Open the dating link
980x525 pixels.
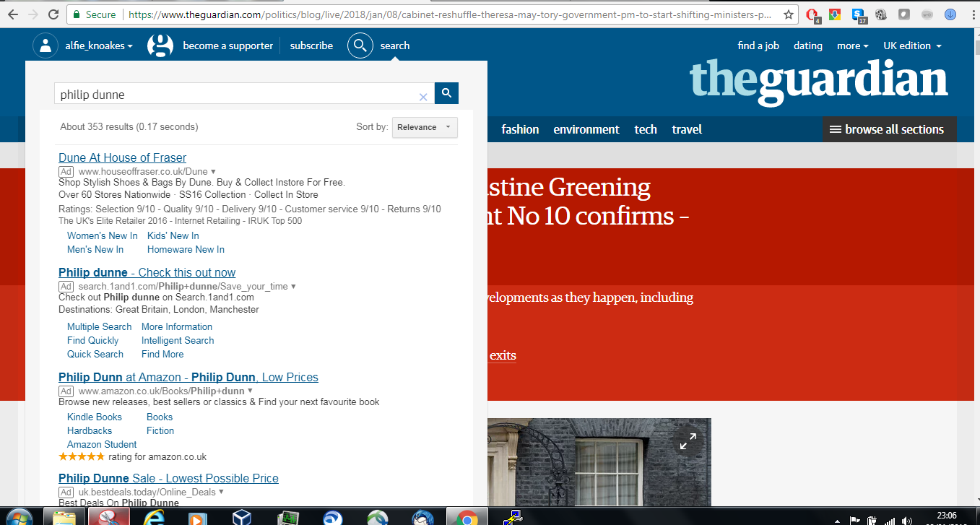point(808,45)
